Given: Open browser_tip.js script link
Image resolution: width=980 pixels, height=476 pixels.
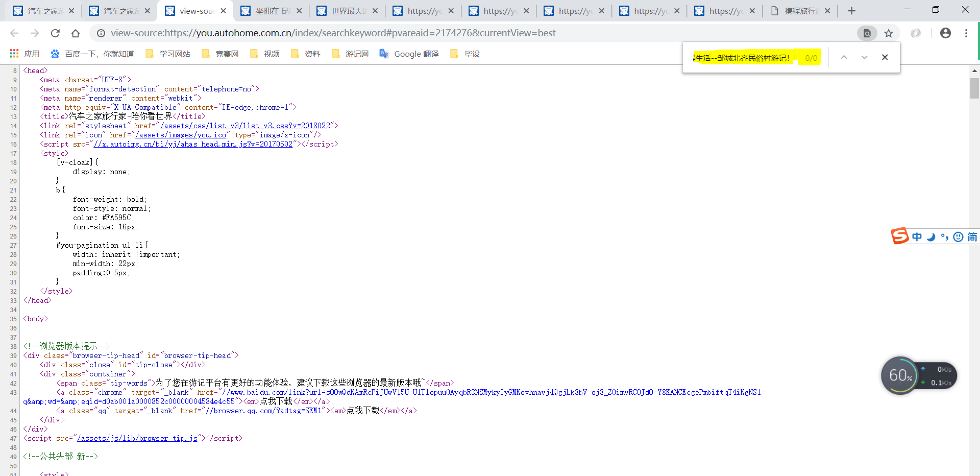Looking at the screenshot, I should (x=137, y=438).
